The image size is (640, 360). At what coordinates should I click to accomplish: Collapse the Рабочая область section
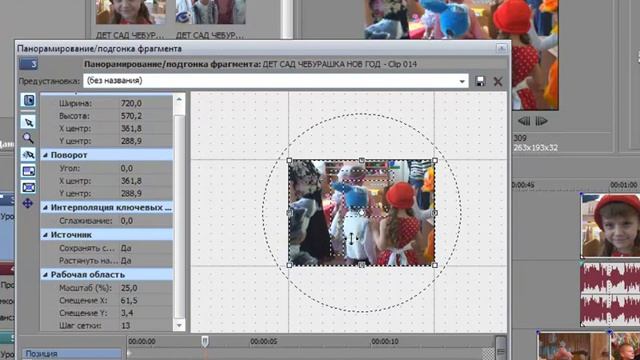pos(45,275)
